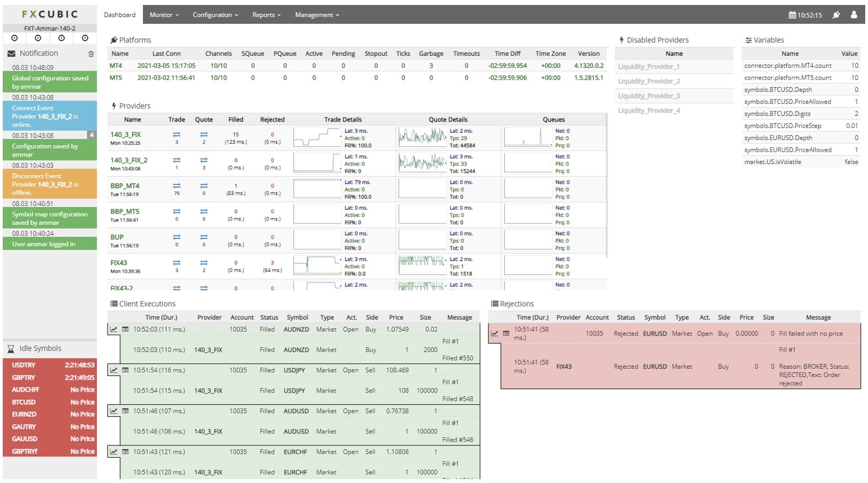868x483 pixels.
Task: Click the chart icon on the AUDNZD execution
Action: (x=114, y=330)
